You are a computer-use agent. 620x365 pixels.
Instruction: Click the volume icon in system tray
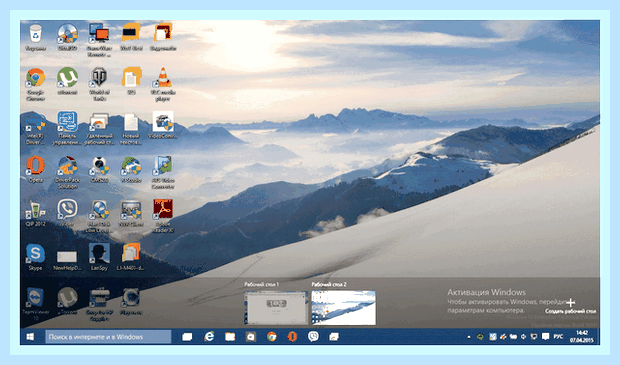coord(524,337)
